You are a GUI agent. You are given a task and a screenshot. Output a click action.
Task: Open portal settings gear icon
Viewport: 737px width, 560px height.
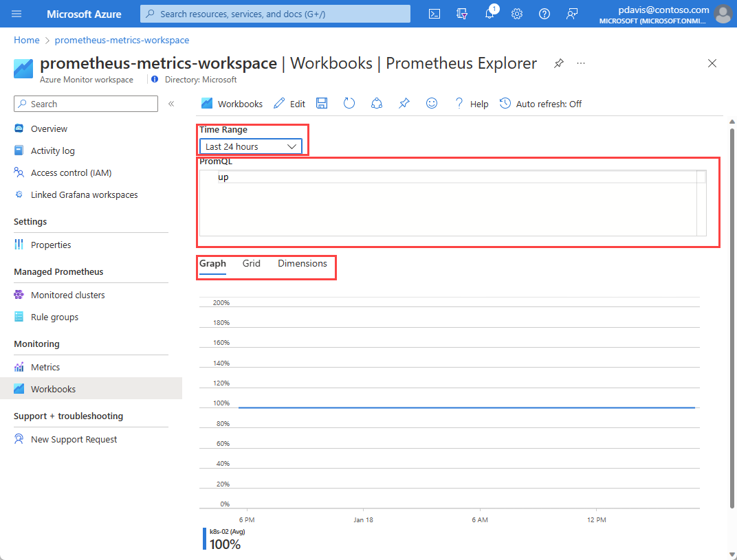[x=517, y=14]
